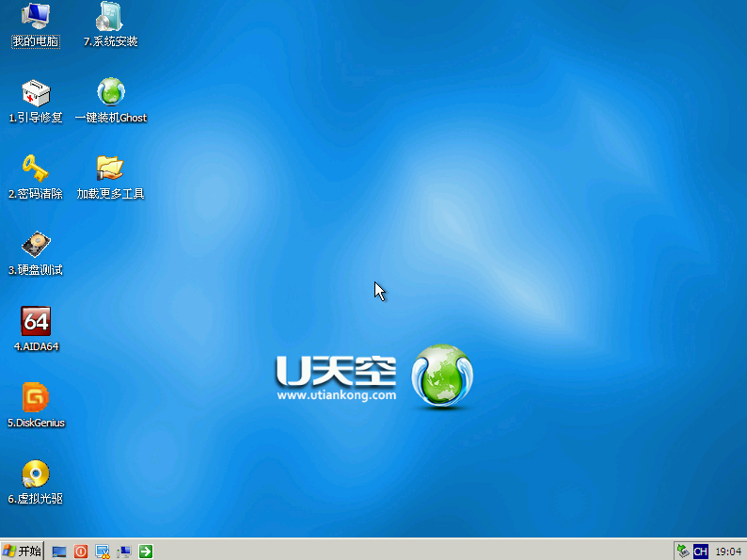Click the green arrow quick launch icon
The image size is (747, 560).
pyautogui.click(x=145, y=552)
